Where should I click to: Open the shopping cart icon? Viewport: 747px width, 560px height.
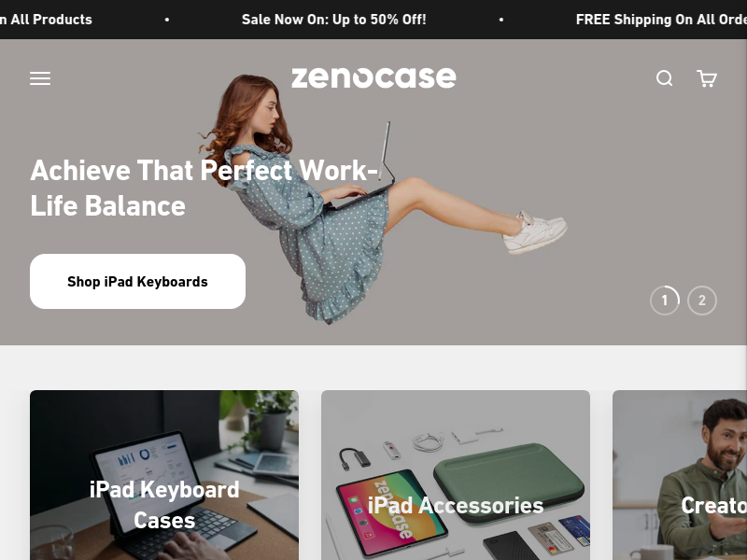[707, 78]
